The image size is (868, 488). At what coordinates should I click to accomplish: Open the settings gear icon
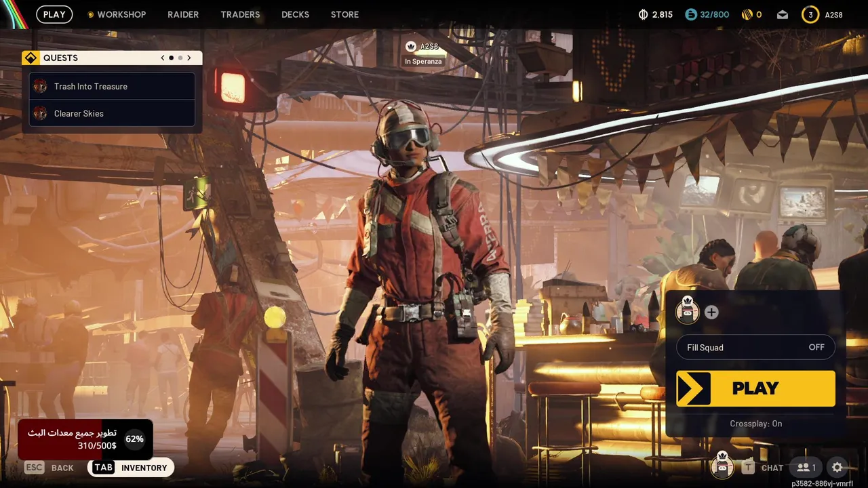click(x=837, y=467)
